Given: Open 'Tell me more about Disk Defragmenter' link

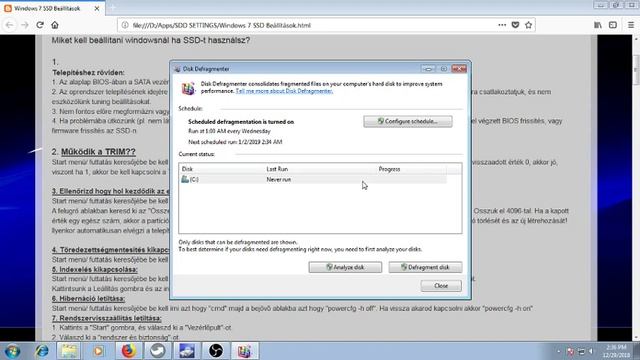Looking at the screenshot, I should tap(284, 91).
